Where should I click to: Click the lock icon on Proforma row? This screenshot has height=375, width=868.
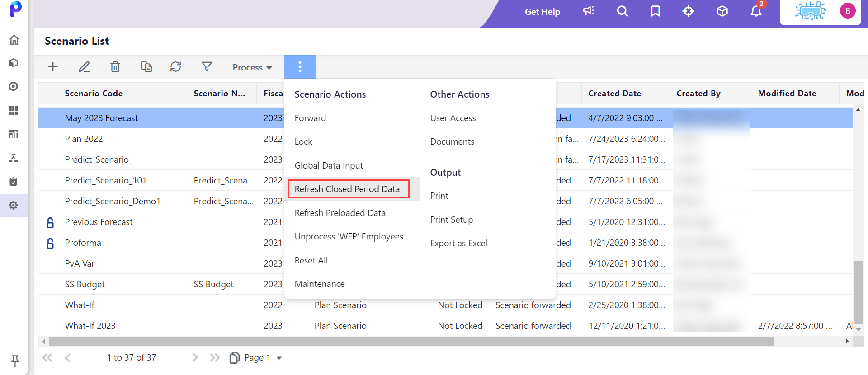click(50, 243)
